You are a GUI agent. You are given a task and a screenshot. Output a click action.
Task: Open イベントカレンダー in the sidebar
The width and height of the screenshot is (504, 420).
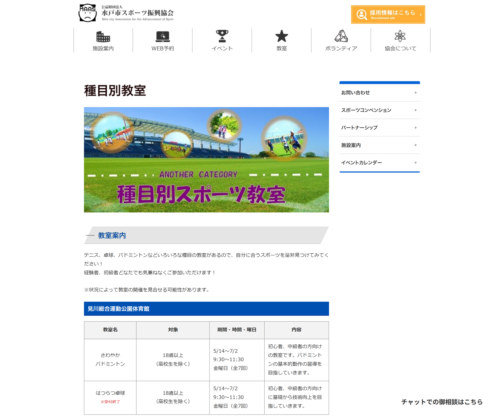point(380,163)
